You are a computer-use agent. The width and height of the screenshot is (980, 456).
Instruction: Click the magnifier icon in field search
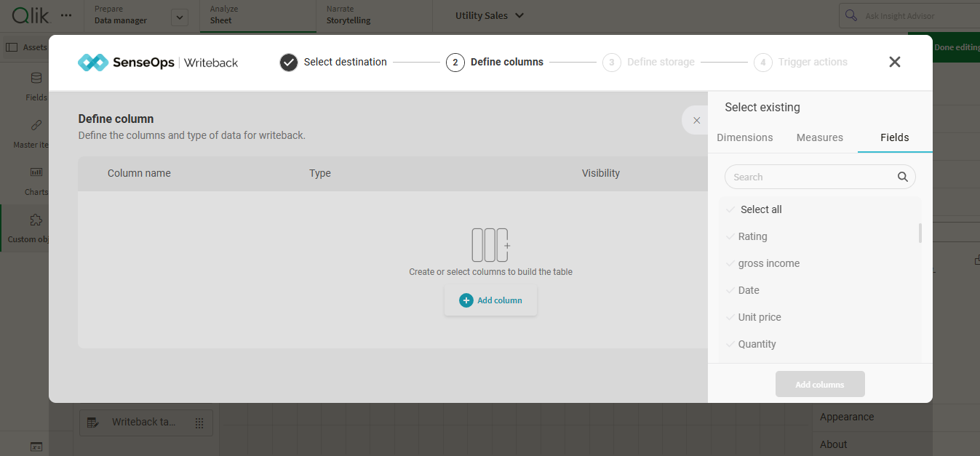(903, 177)
